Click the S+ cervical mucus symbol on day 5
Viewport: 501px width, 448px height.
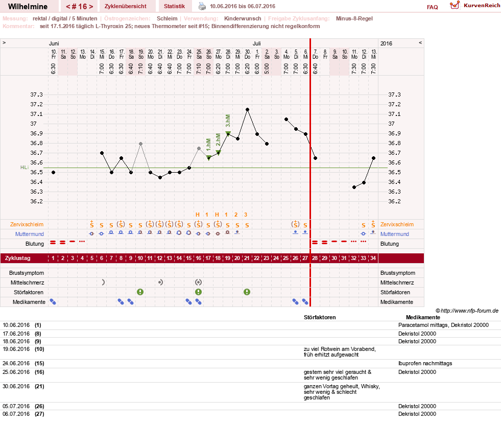[x=92, y=224]
